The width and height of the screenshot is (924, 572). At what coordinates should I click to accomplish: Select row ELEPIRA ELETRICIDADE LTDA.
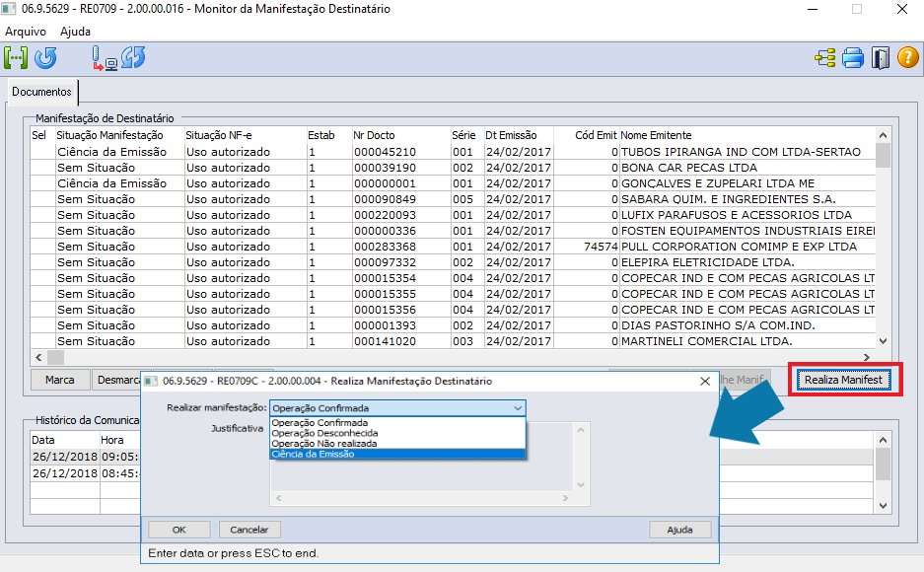click(453, 262)
